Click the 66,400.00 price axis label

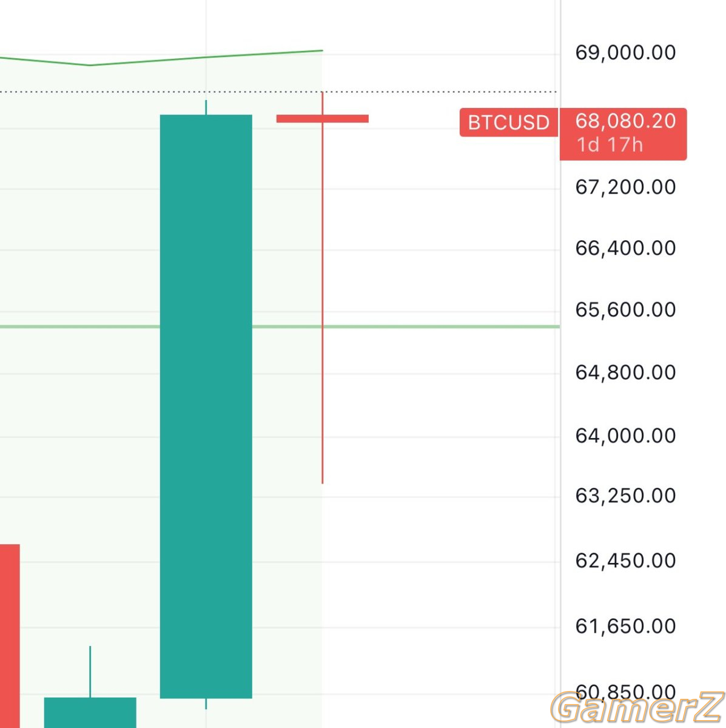pos(625,248)
